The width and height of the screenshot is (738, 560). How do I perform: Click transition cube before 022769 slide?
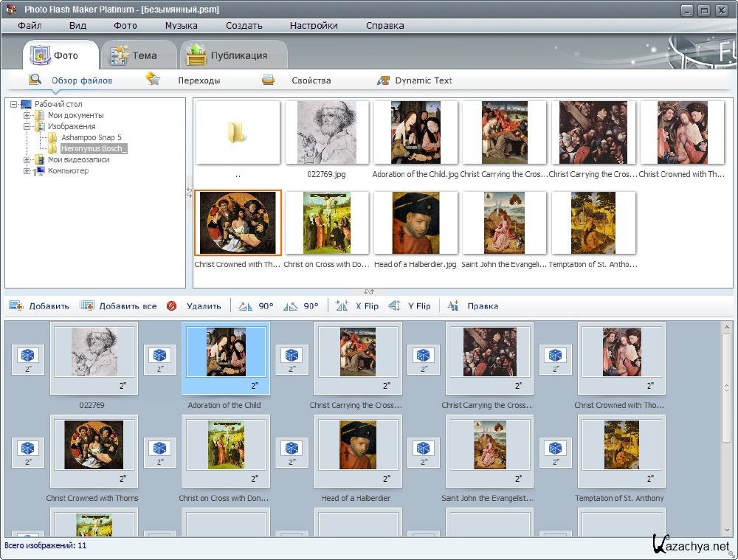[x=28, y=359]
